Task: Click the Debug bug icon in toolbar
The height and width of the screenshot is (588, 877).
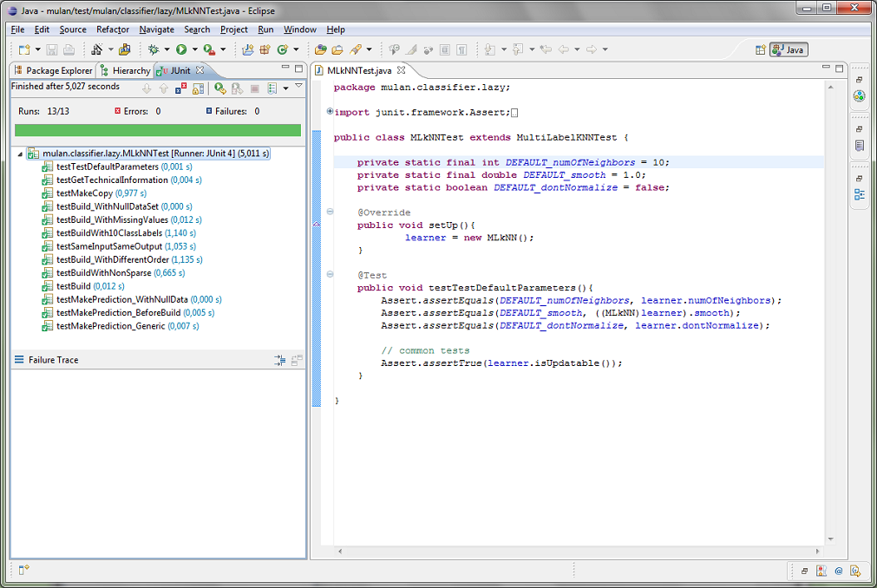Action: (154, 50)
